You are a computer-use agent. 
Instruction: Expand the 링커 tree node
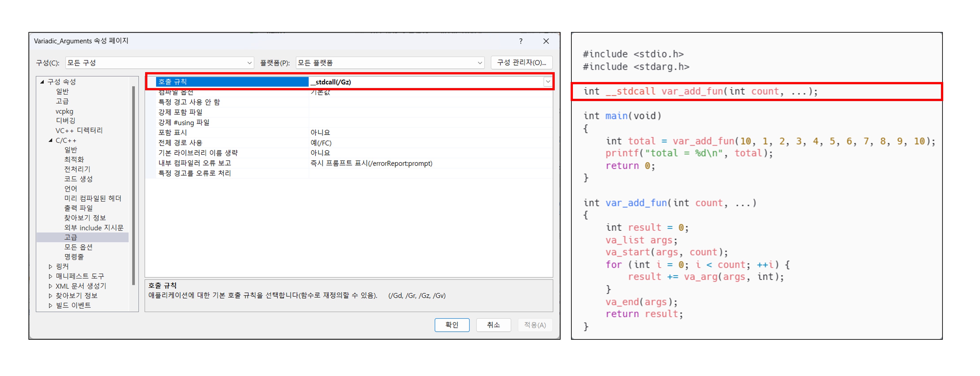[51, 266]
